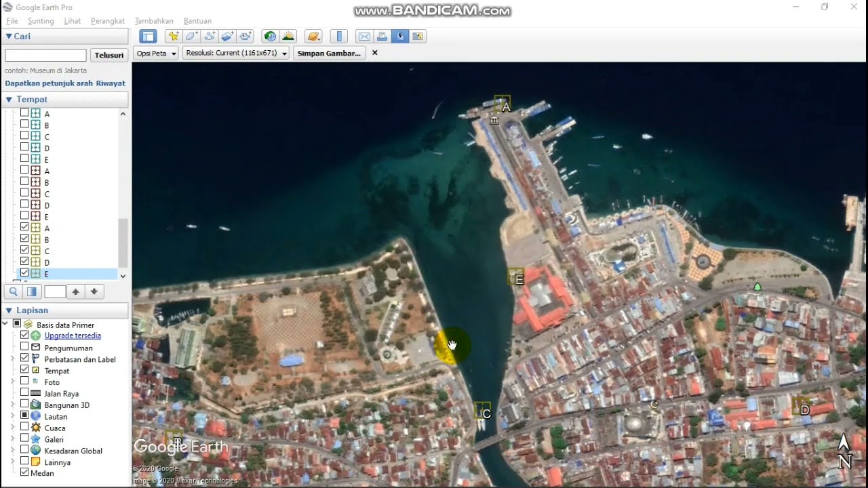Open the File menu
Screen dimensions: 868x488
pyautogui.click(x=12, y=21)
